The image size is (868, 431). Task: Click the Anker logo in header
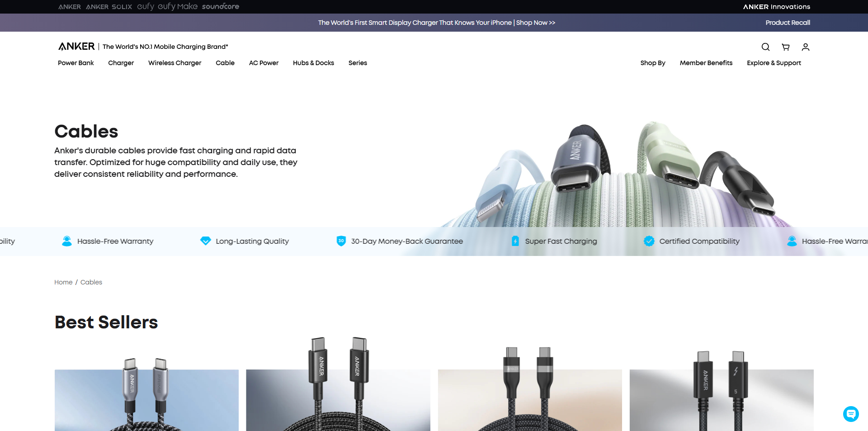(76, 46)
